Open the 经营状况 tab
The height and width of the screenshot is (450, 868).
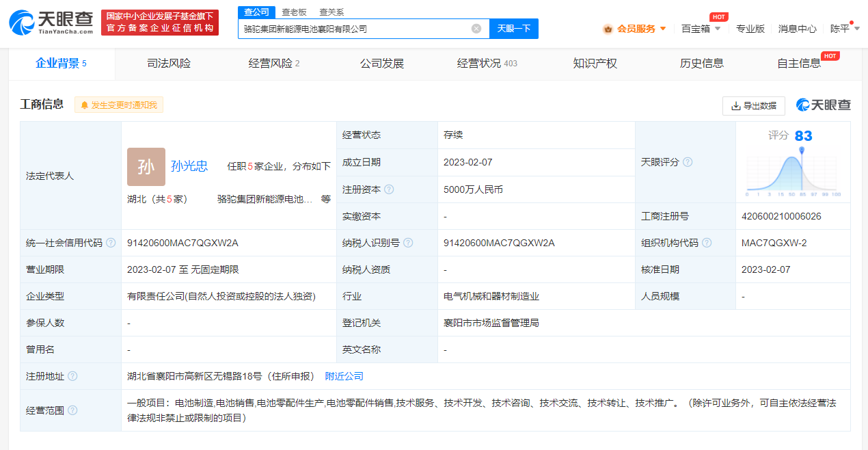[487, 64]
